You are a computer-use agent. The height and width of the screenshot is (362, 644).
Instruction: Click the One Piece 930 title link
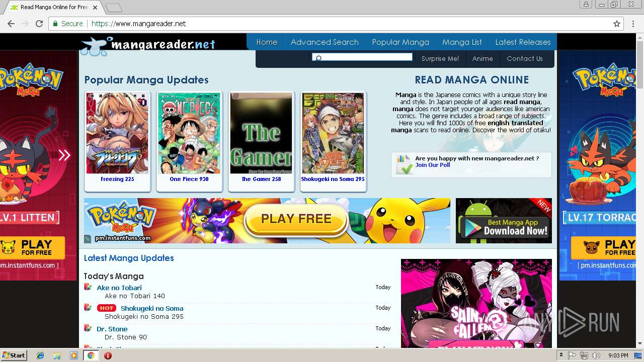189,179
